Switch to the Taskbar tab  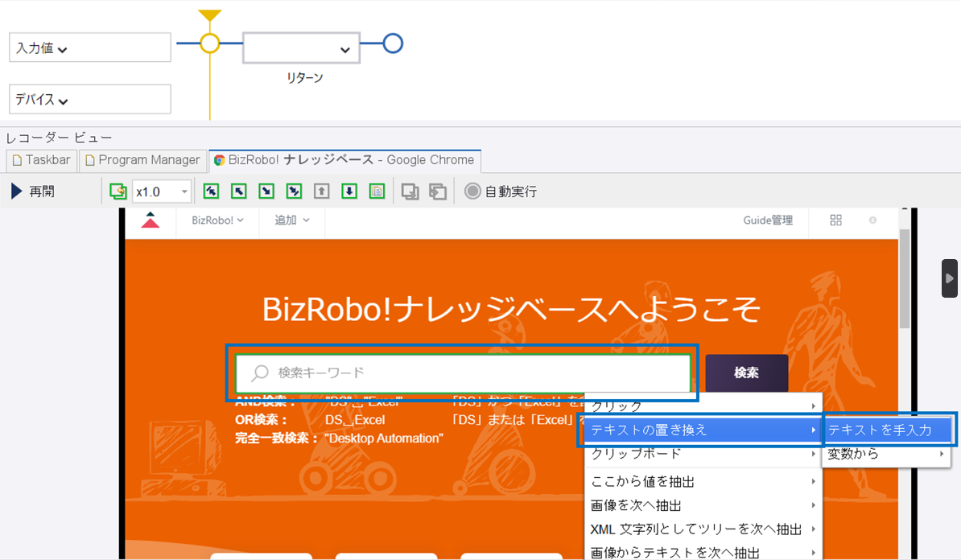42,161
